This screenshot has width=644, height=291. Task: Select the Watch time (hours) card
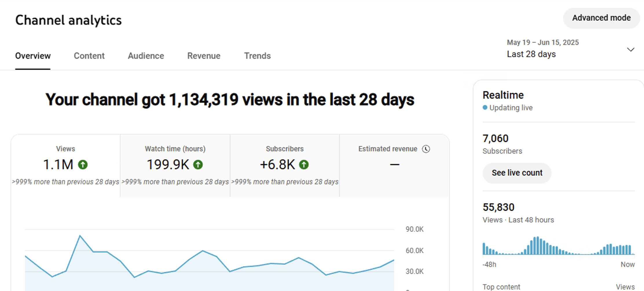(x=175, y=165)
